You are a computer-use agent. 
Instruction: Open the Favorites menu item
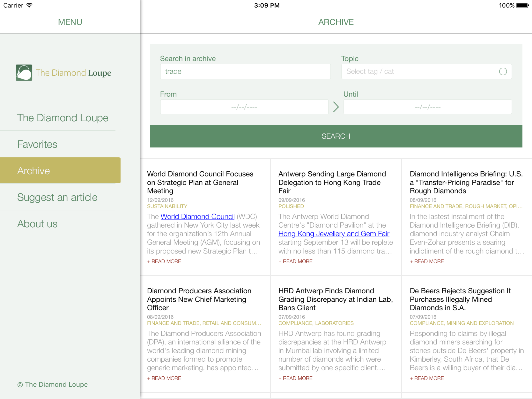pos(37,144)
